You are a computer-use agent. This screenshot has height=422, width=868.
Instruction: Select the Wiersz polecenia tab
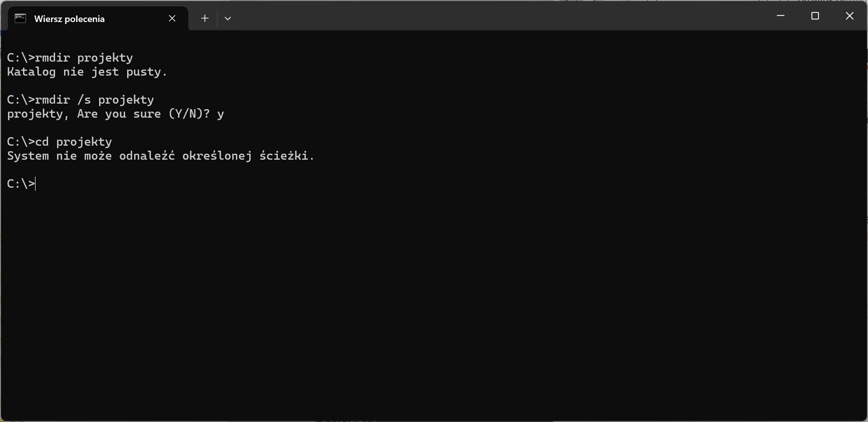[x=70, y=19]
